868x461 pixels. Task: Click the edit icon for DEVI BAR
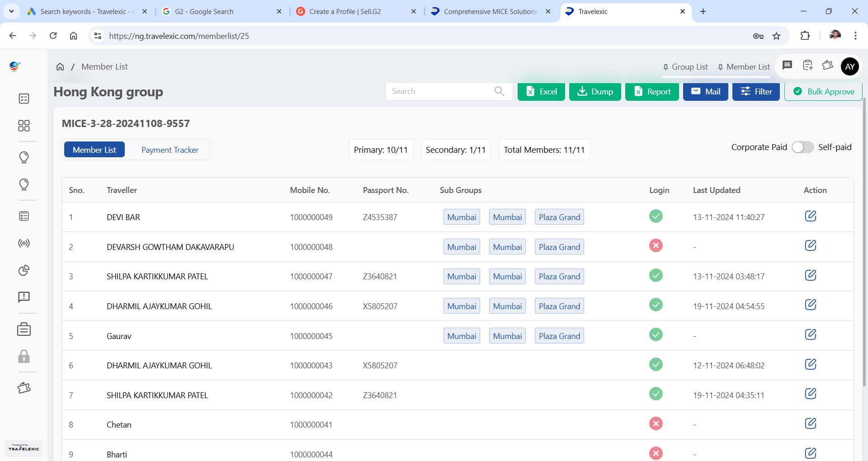tap(810, 216)
